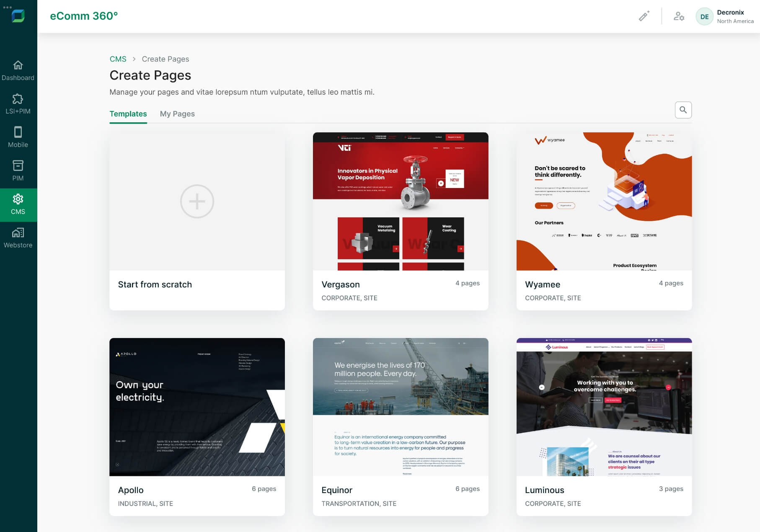Image resolution: width=760 pixels, height=532 pixels.
Task: Select the Apollo template card
Action: (197, 407)
